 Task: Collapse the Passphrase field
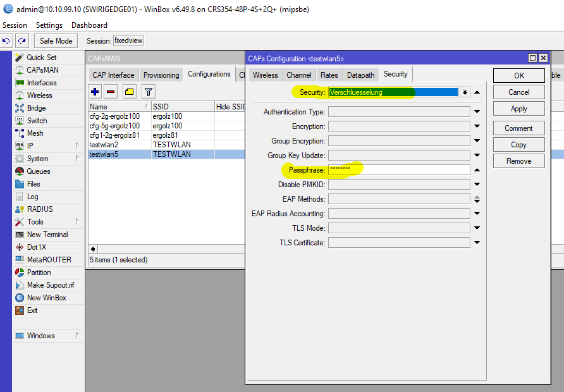pos(477,170)
